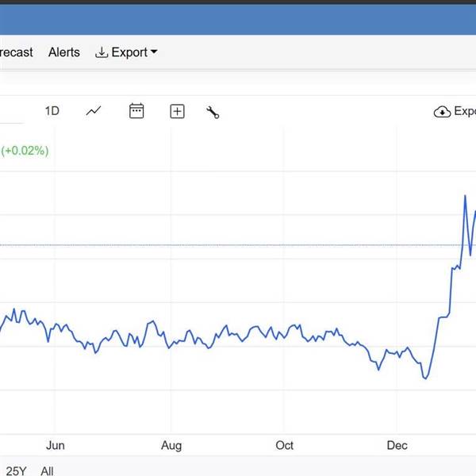Open chart settings wrench icon
This screenshot has width=476, height=476.
point(213,112)
